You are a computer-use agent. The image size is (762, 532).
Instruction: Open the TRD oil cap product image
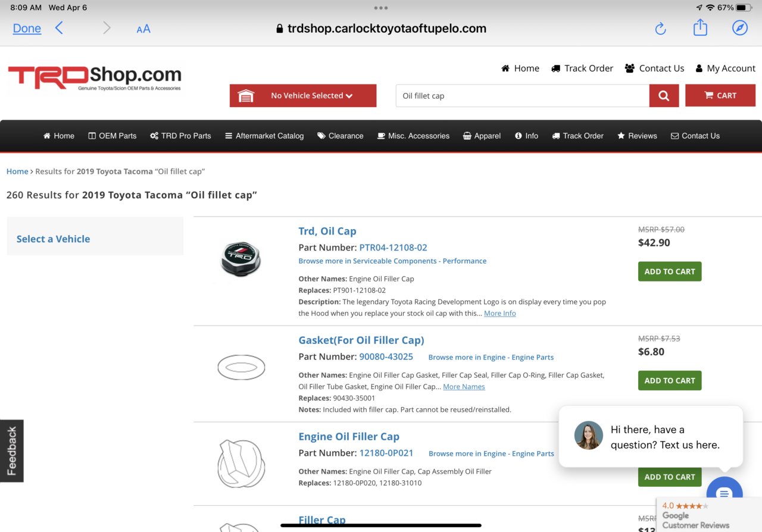[241, 259]
